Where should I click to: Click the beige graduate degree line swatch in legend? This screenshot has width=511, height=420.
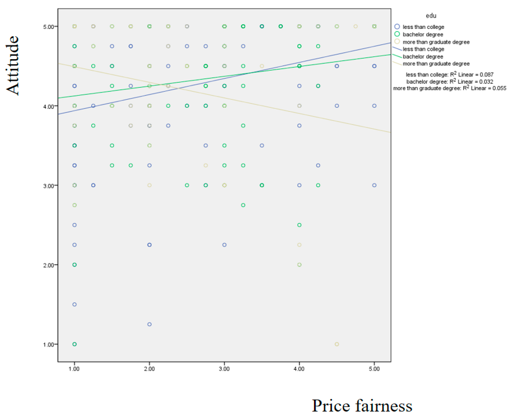pos(397,63)
